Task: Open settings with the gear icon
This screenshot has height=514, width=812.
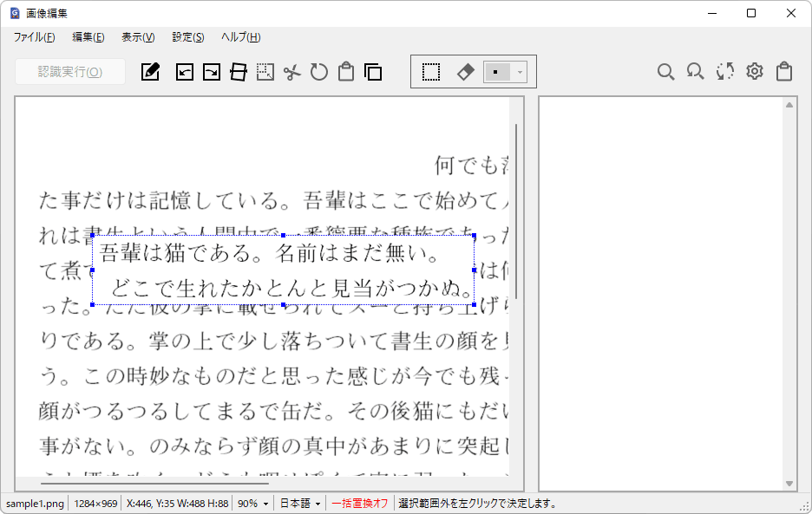Action: click(755, 71)
